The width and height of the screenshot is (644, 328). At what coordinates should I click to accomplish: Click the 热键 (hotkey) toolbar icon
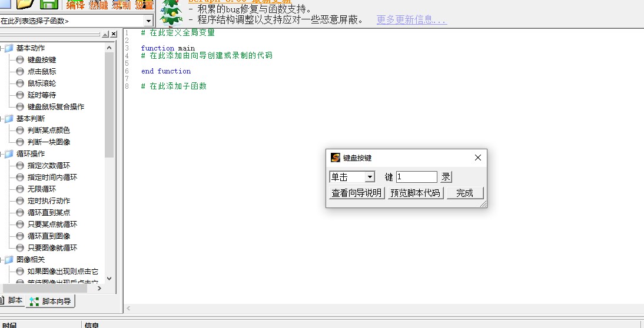98,5
